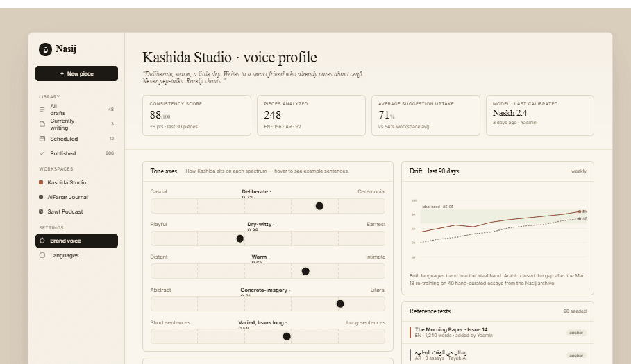Viewport: 631px width, 364px height.
Task: Click the Languages globe icon
Action: [42, 255]
